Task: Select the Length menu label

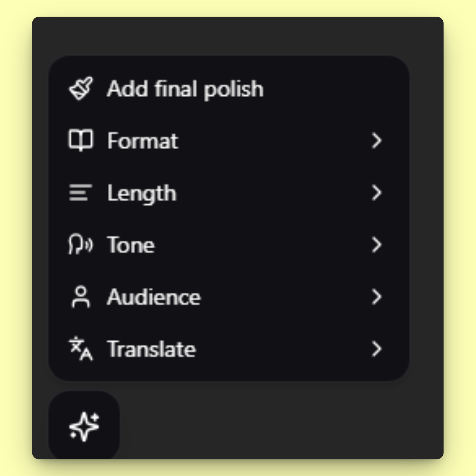Action: tap(142, 193)
